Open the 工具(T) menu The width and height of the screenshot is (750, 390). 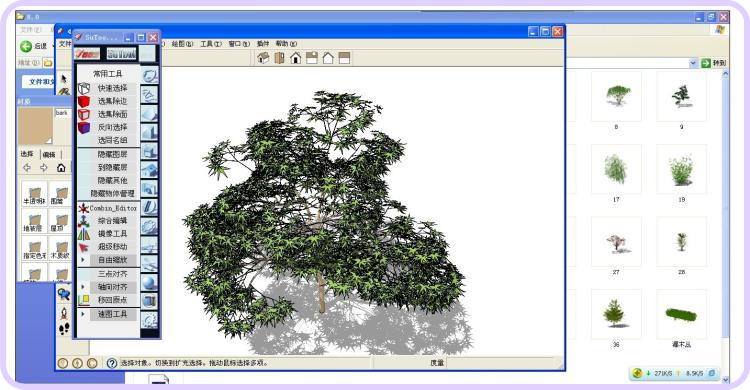click(x=211, y=44)
